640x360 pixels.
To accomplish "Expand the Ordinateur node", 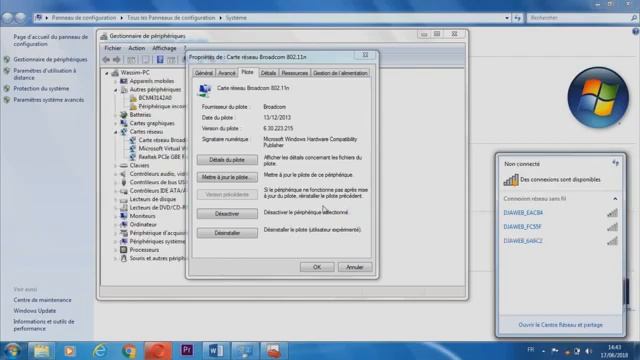I will tap(116, 225).
